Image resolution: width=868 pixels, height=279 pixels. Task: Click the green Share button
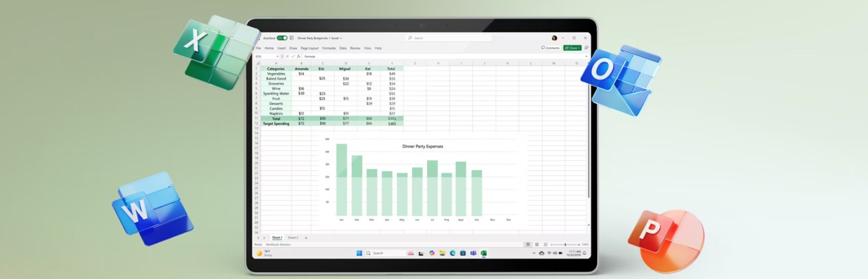(573, 48)
